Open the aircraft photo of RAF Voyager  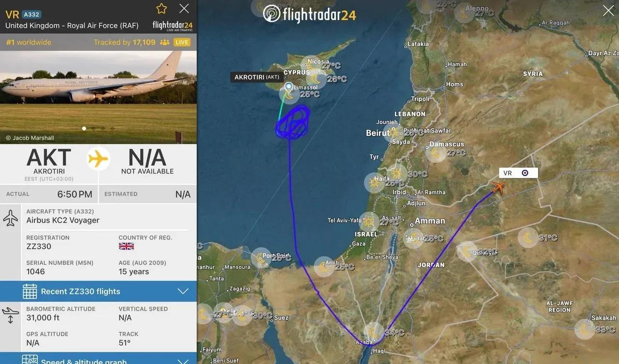click(98, 97)
